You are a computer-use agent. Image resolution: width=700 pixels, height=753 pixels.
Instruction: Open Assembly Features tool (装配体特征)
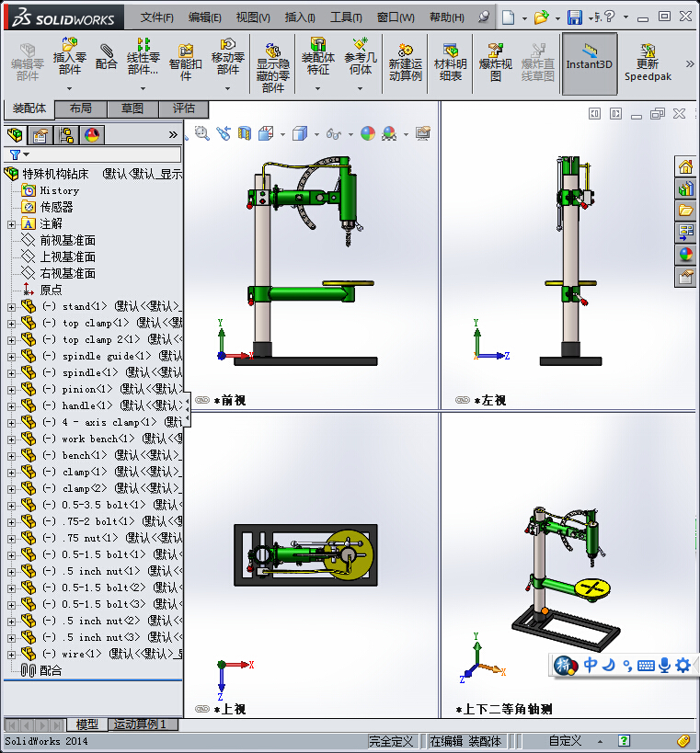click(317, 57)
